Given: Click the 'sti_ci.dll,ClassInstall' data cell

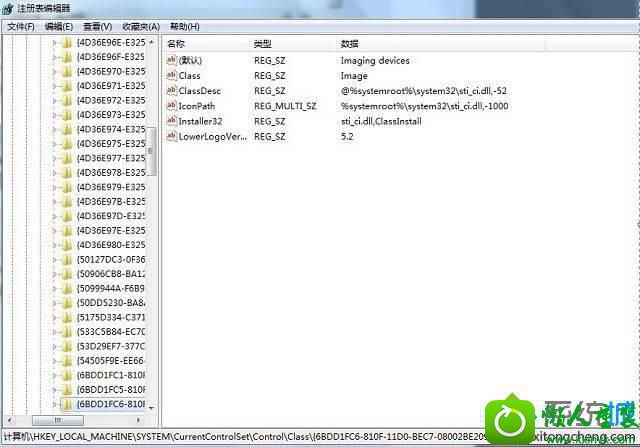Looking at the screenshot, I should pos(381,121).
